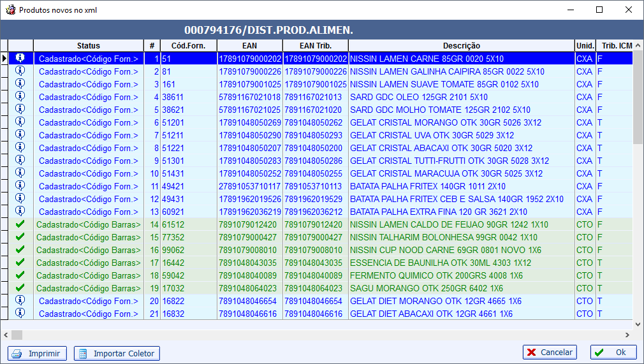The width and height of the screenshot is (644, 364).
Task: Click the Cancelar button
Action: click(x=550, y=352)
